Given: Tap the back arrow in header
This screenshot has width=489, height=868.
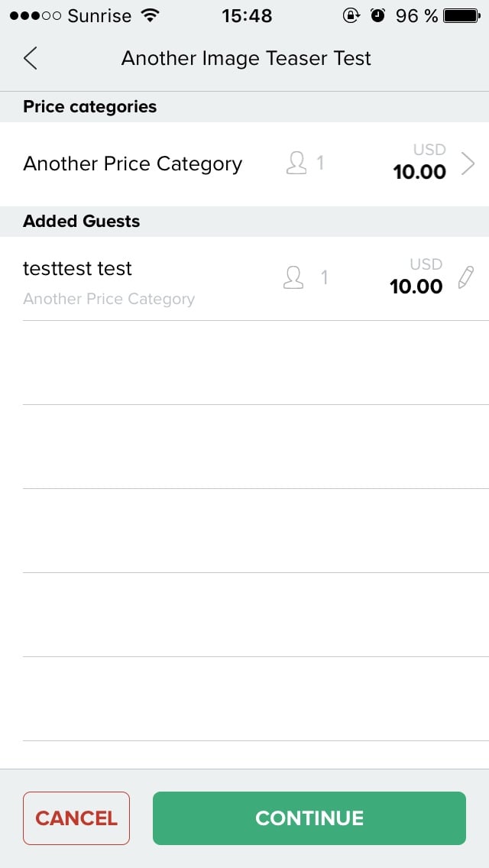Looking at the screenshot, I should 31,58.
